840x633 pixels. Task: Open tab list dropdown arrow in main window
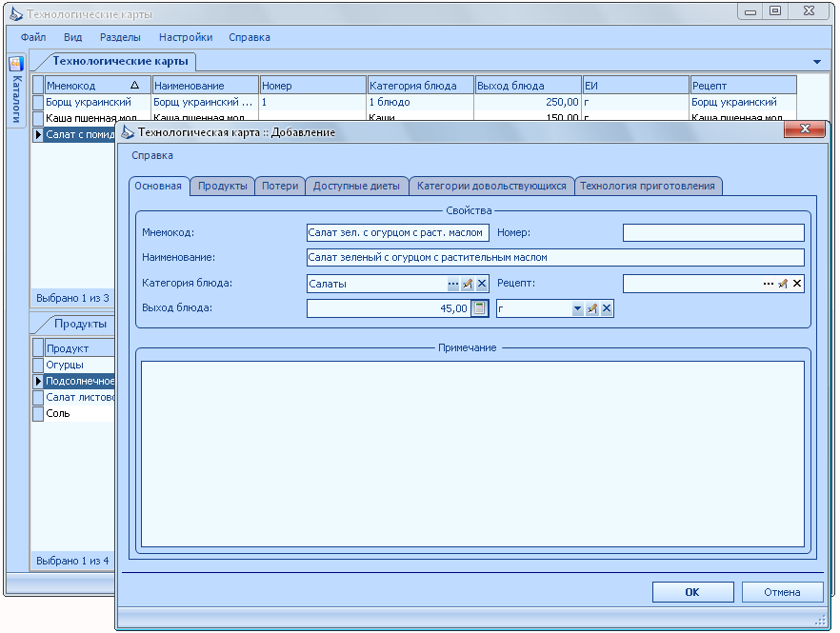pos(817,62)
